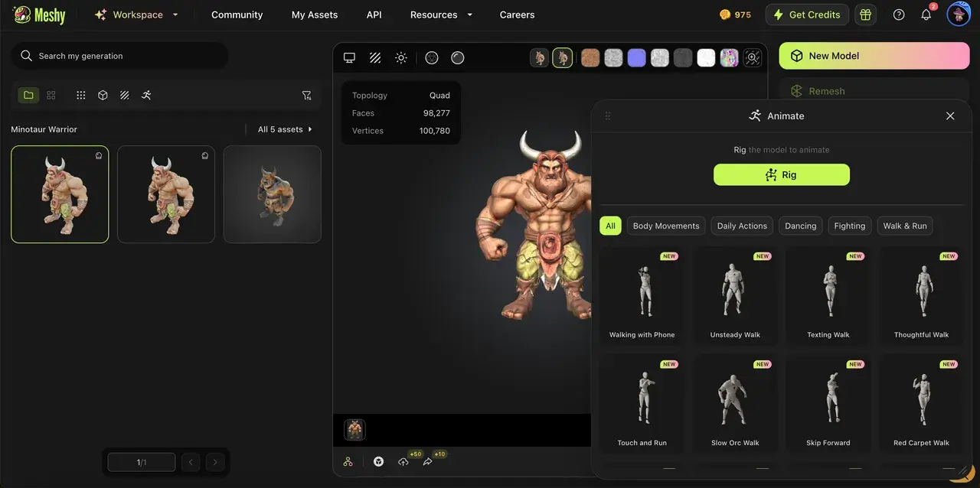This screenshot has height=488, width=980.
Task: Click the running figure animation filter icon
Action: (x=146, y=96)
